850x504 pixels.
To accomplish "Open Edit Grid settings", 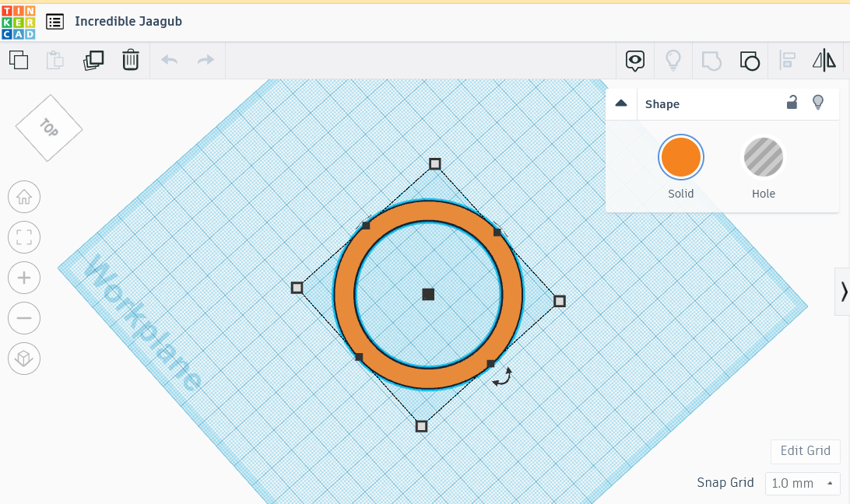I will (805, 450).
